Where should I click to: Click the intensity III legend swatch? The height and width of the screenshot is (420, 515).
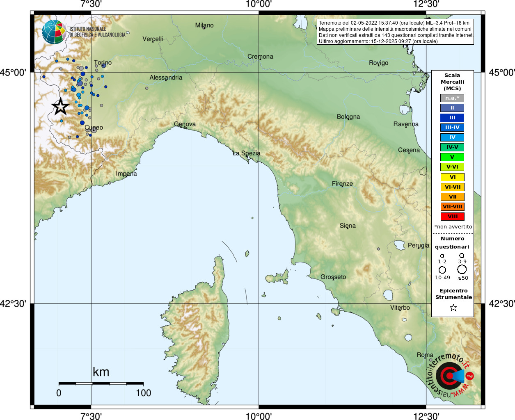pos(452,118)
